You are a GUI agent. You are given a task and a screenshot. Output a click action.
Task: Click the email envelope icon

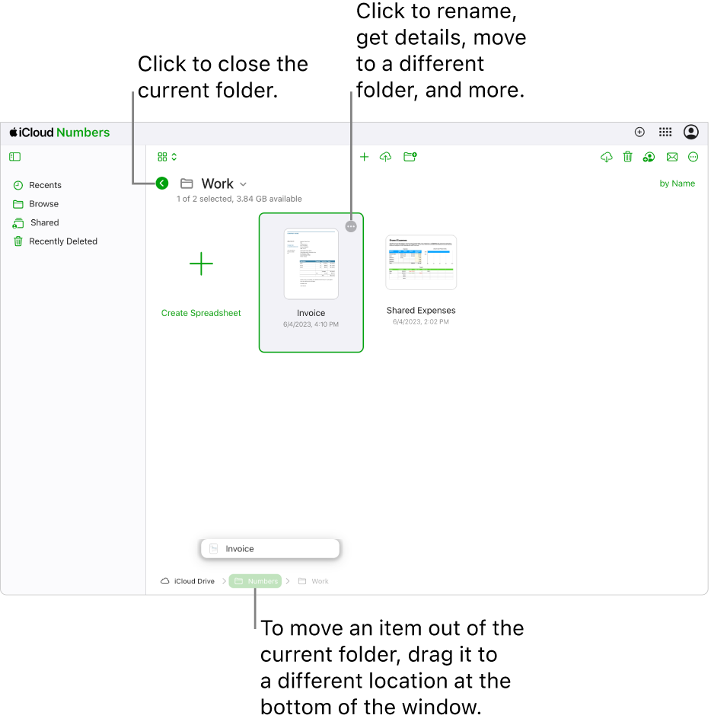[x=672, y=157]
